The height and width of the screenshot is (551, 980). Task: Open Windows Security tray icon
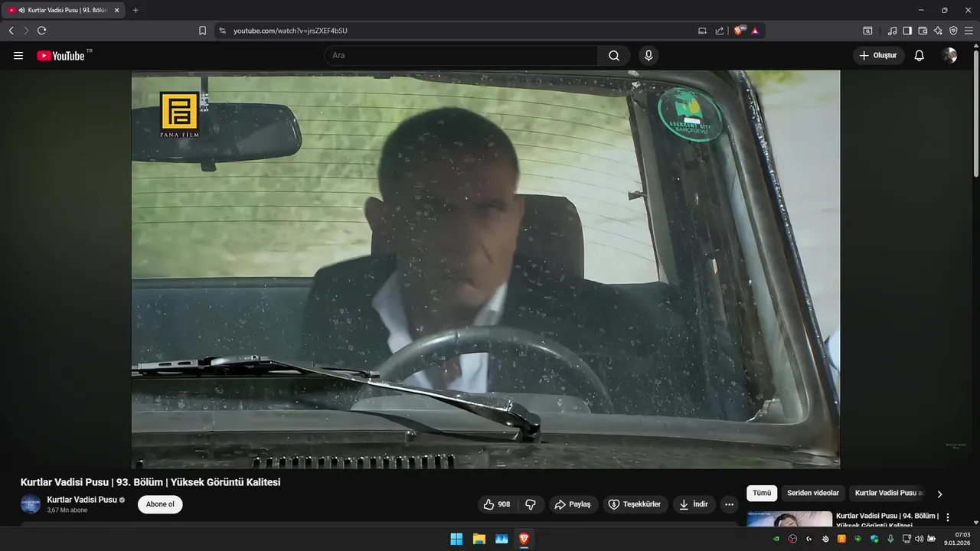coord(874,539)
